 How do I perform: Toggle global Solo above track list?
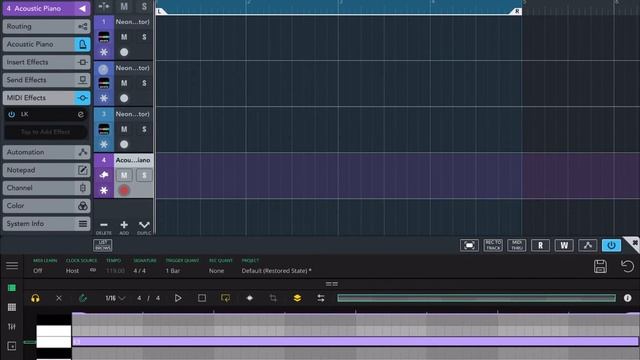pos(144,6)
